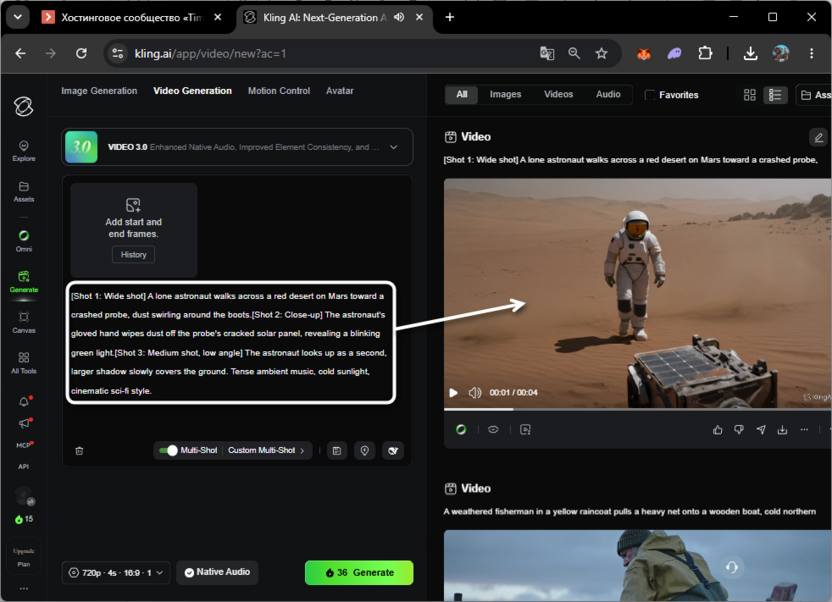Bookmark this page with star icon

tap(601, 53)
